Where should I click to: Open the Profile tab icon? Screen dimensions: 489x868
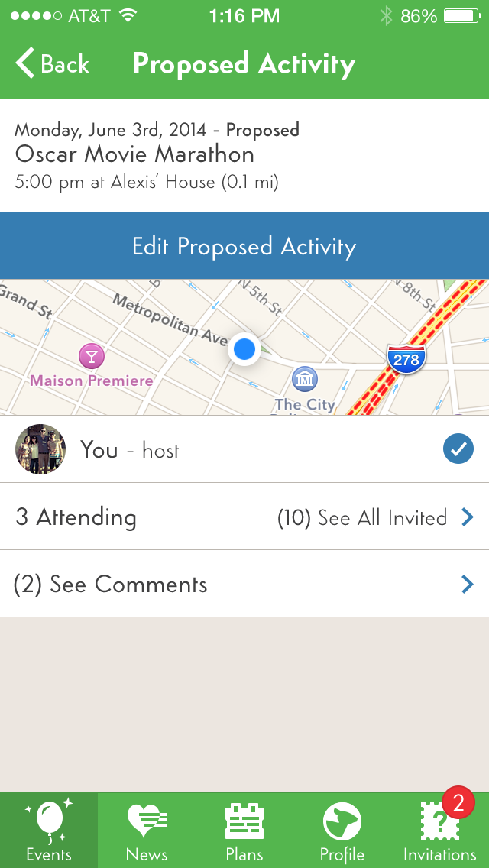[x=342, y=822]
